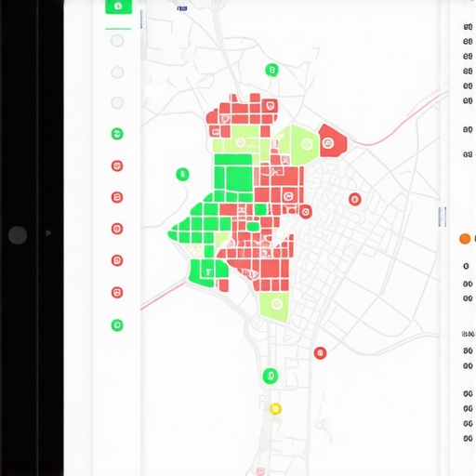This screenshot has height=476, width=476.
Task: Click the vertical handle on the map's right edge
Action: [443, 217]
